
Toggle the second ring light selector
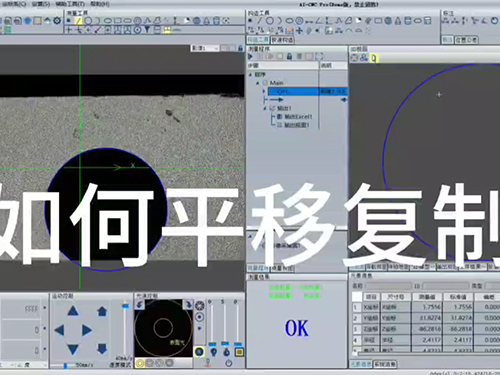click(x=150, y=363)
